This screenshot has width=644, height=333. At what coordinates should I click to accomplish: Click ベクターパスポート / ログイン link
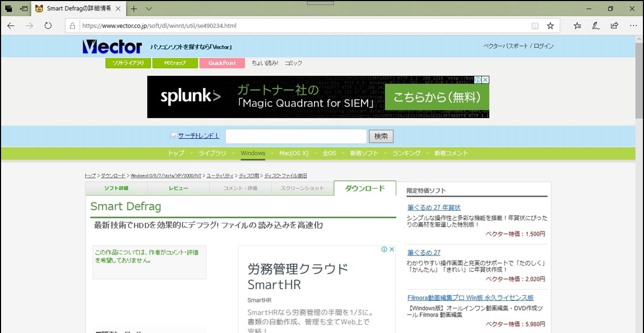pyautogui.click(x=518, y=46)
